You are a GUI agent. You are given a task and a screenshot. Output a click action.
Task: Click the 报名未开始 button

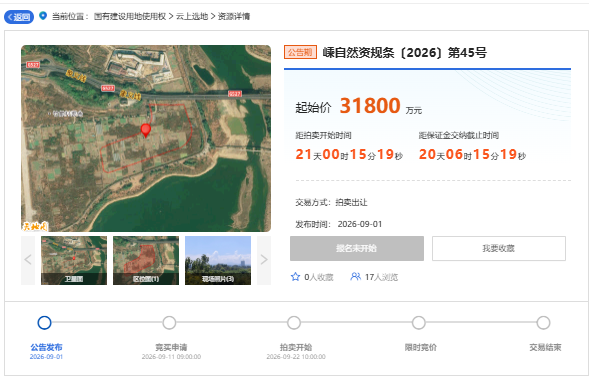(357, 248)
